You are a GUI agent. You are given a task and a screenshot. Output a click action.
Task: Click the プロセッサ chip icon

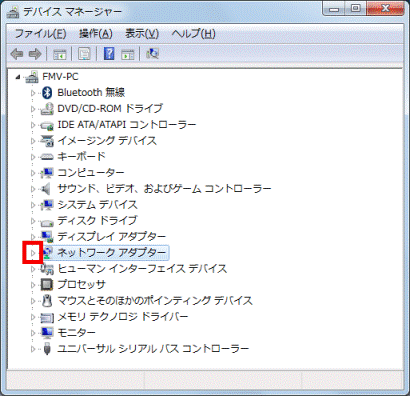(x=47, y=285)
